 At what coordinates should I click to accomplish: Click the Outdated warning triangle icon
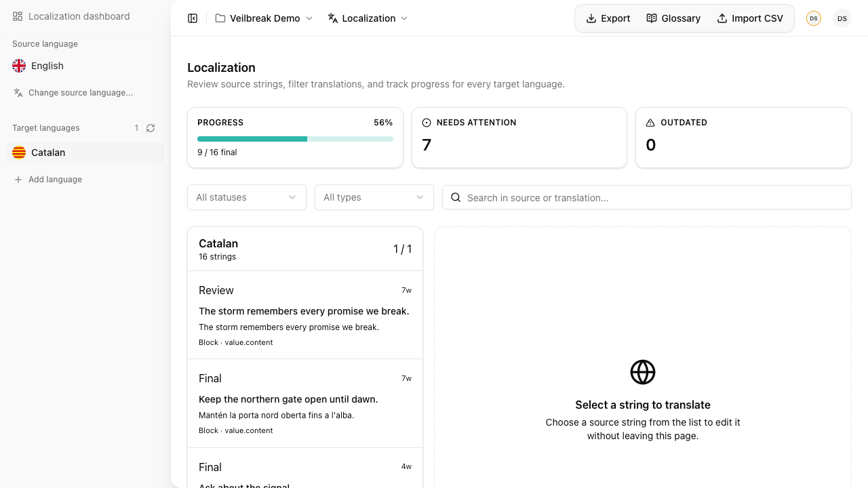point(650,123)
